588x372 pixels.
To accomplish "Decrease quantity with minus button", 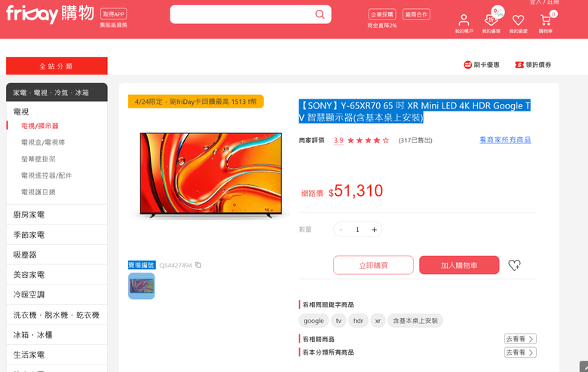I will coord(341,229).
